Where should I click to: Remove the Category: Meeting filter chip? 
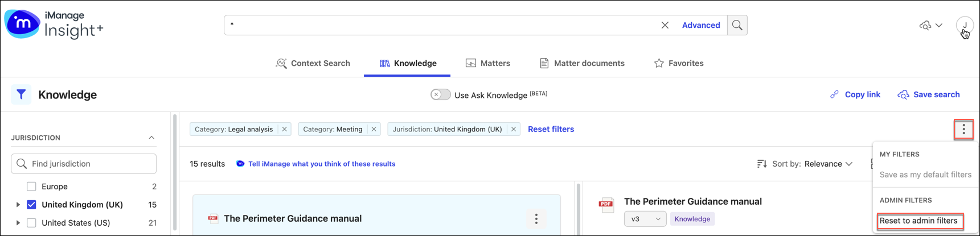(374, 129)
